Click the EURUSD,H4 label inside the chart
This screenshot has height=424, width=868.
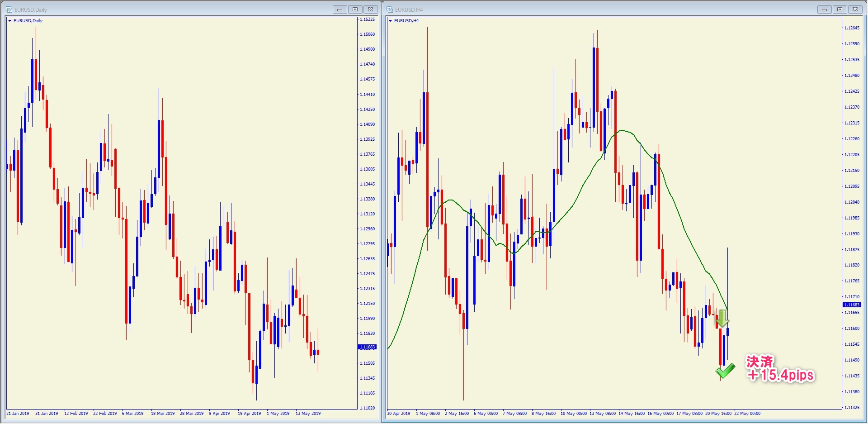[406, 21]
